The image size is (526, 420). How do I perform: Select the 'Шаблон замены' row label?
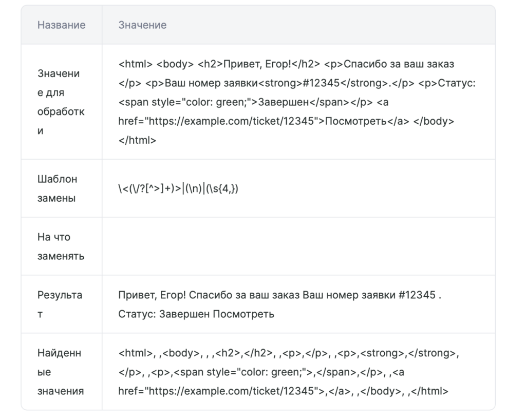[57, 188]
